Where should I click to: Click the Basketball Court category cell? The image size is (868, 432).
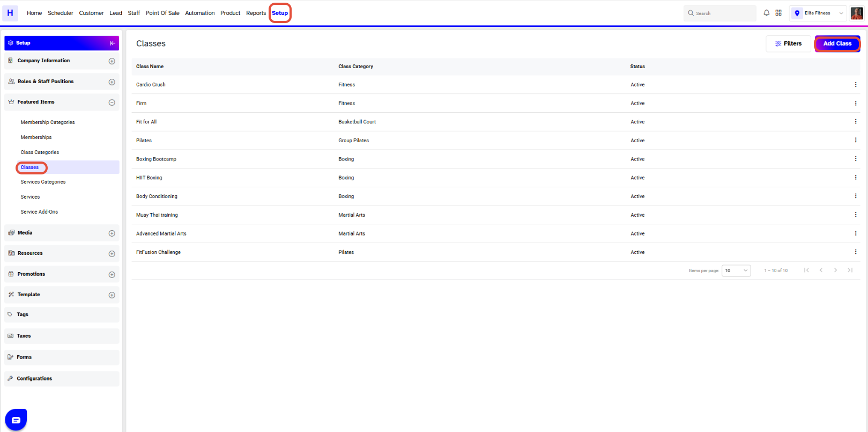(357, 122)
